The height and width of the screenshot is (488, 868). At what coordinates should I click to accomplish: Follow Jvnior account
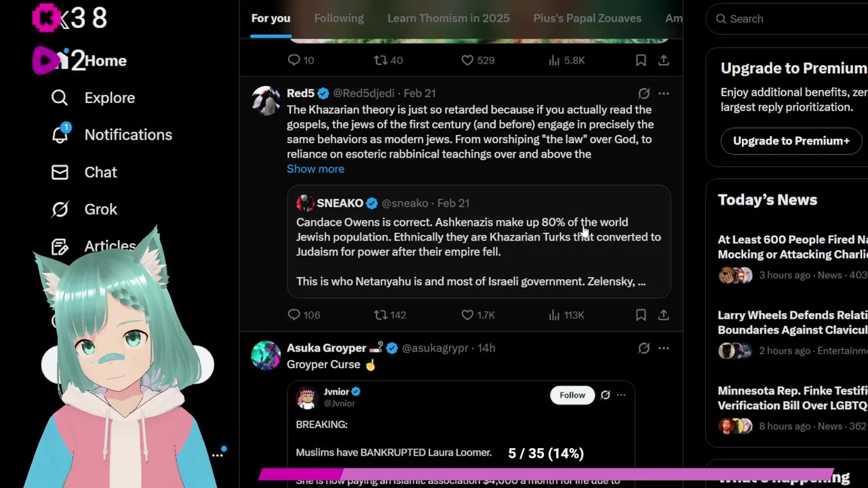572,395
